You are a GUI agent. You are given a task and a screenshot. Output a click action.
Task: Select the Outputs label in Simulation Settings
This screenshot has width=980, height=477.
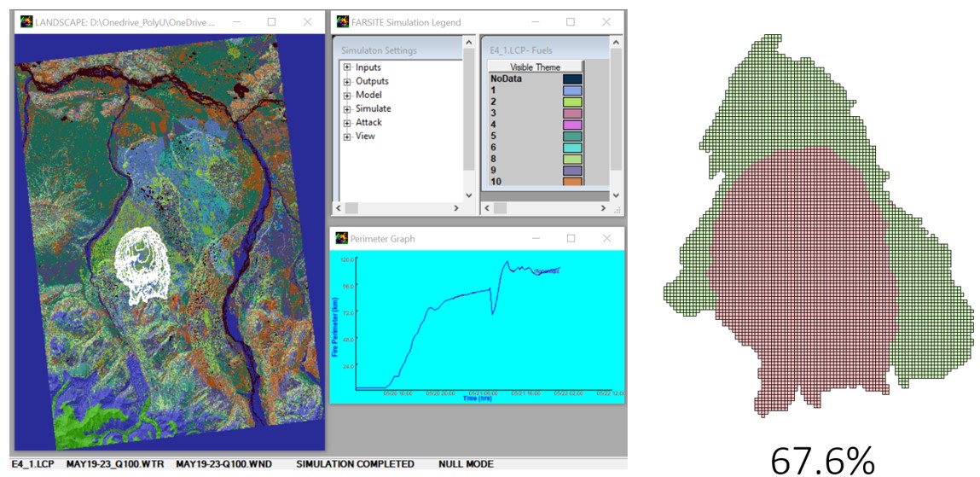(x=372, y=81)
